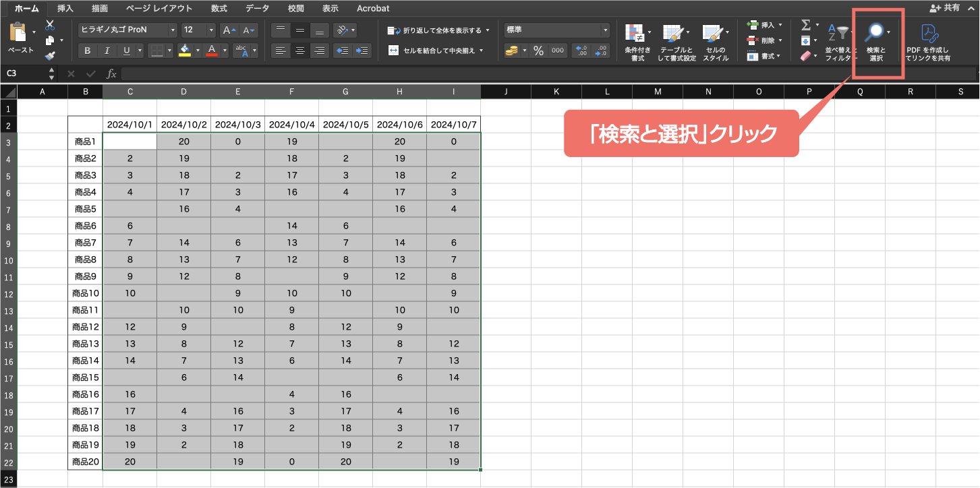
Task: Click the AutoSum sigma icon
Action: click(805, 25)
